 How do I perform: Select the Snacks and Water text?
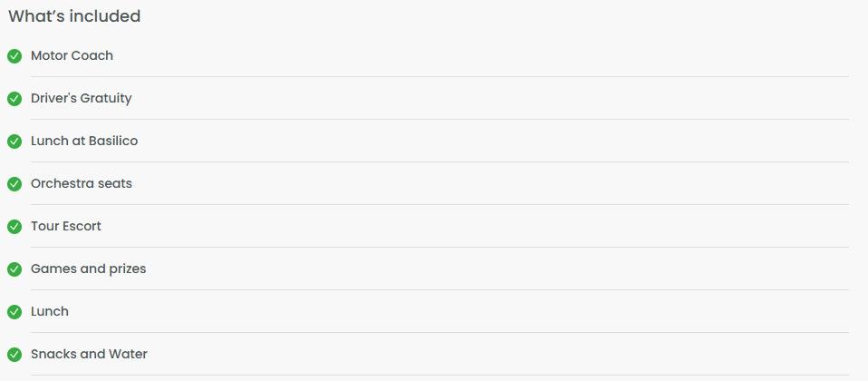pos(89,354)
